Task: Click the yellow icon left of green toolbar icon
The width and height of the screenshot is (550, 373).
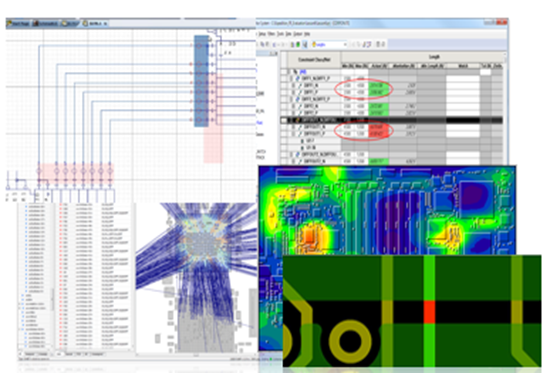Action: 292,45
